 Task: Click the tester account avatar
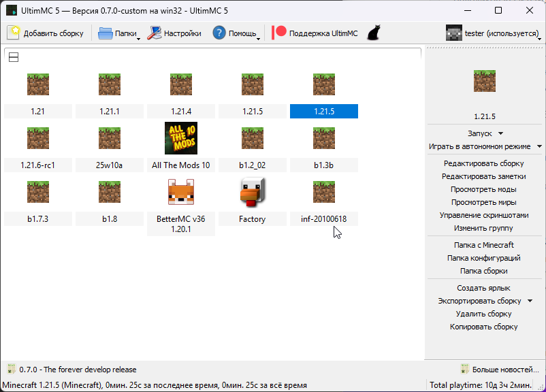pos(453,33)
